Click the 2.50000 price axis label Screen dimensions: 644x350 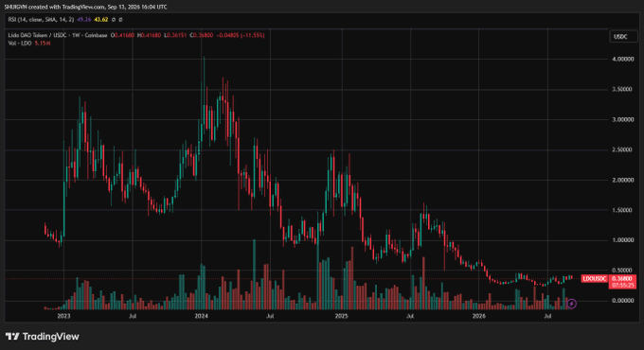622,149
